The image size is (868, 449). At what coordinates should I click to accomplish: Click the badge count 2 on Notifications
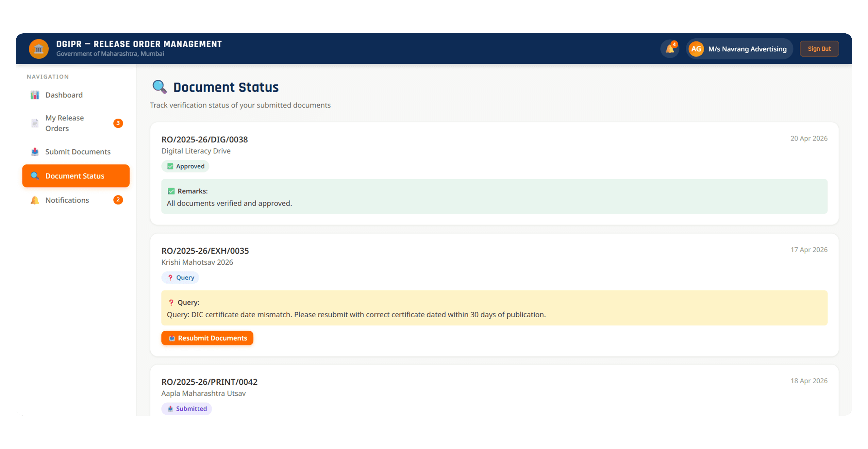click(118, 200)
